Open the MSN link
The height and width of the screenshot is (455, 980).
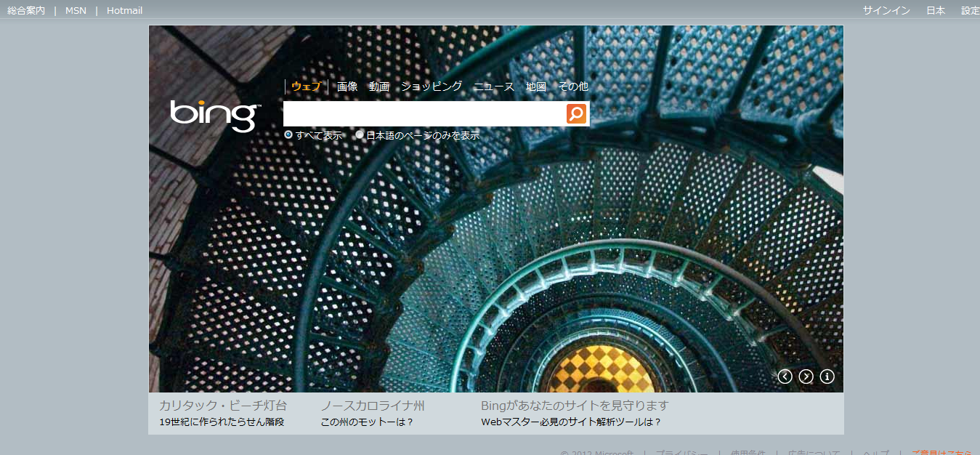76,10
